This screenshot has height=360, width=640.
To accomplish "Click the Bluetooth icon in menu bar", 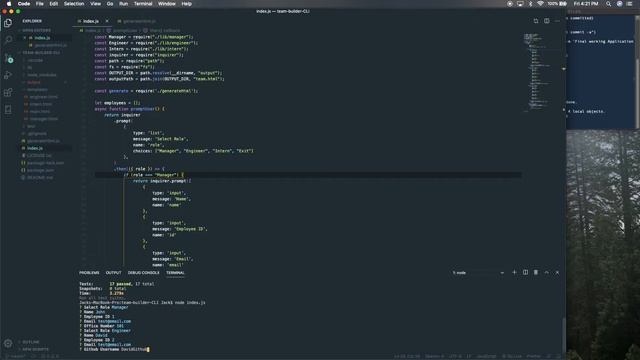I will coord(530,4).
